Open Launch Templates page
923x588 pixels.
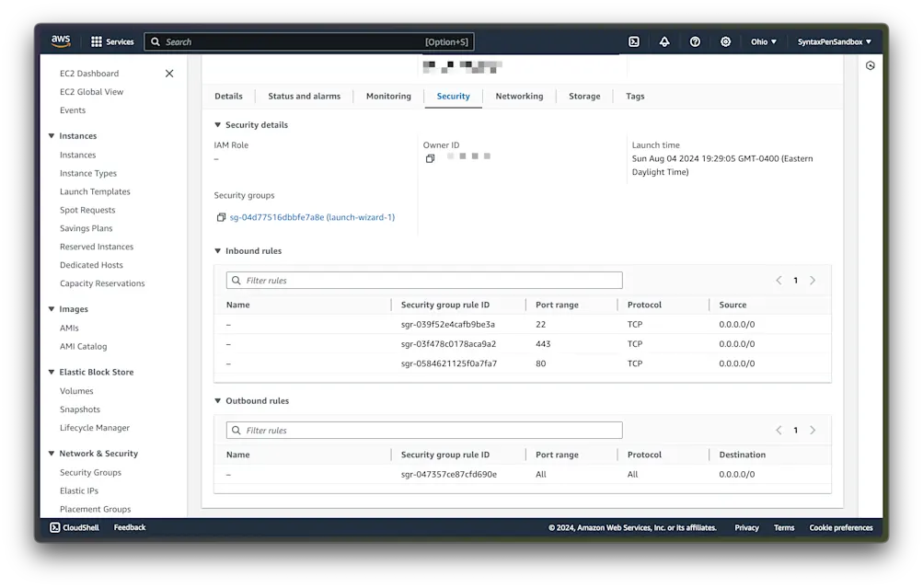95,191
